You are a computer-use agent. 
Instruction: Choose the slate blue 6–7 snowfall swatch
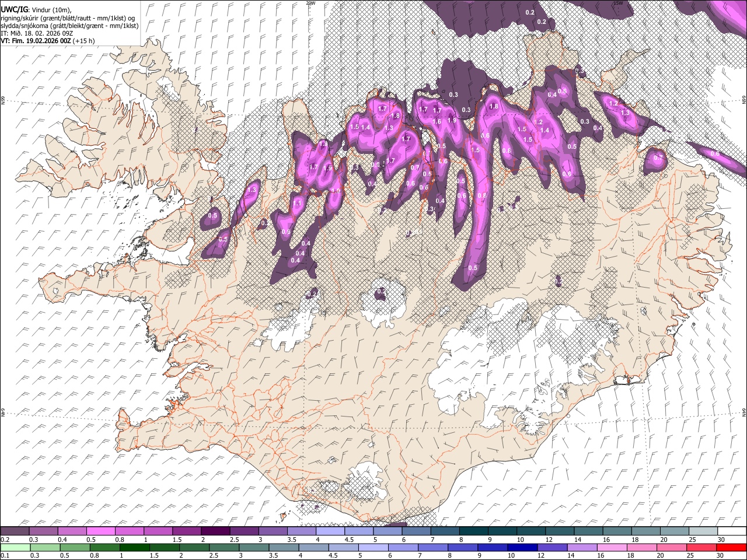tap(416, 531)
